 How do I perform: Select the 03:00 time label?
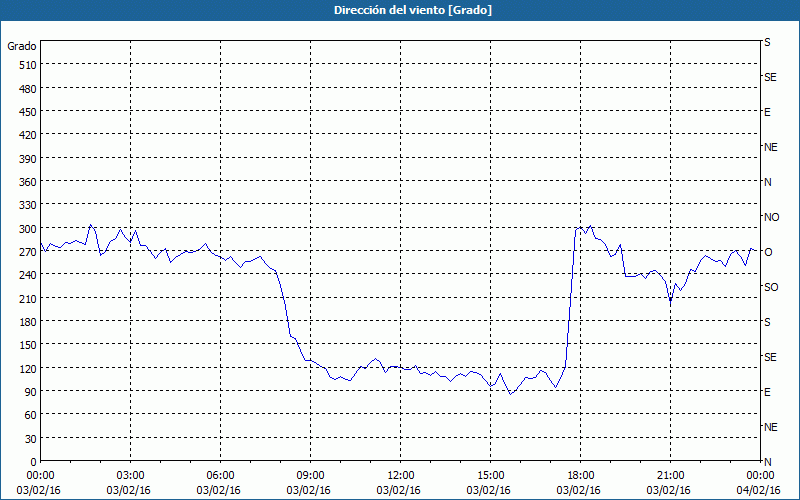click(131, 476)
